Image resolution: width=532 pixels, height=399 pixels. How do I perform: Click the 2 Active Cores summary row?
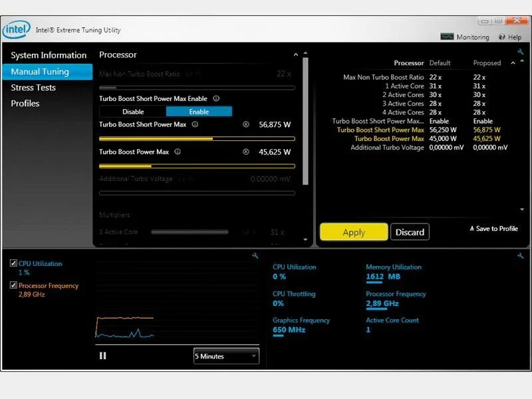434,95
